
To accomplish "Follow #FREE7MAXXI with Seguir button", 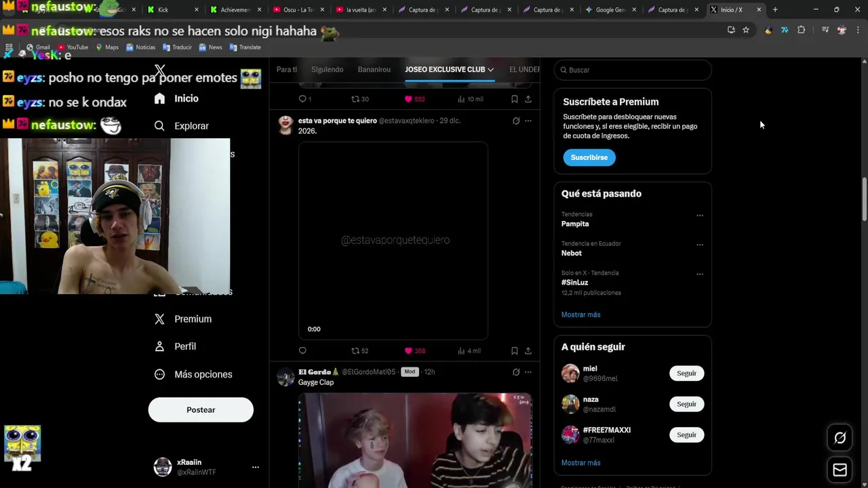I will pyautogui.click(x=686, y=434).
